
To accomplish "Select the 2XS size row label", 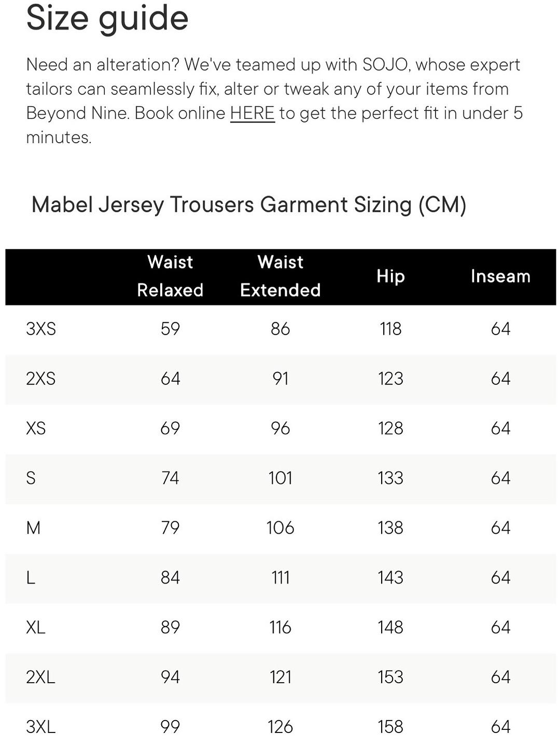I will pyautogui.click(x=41, y=379).
